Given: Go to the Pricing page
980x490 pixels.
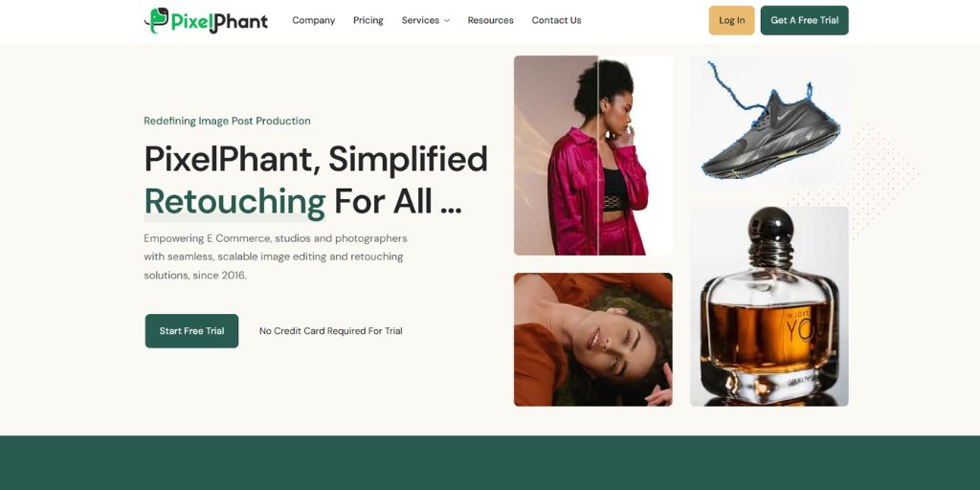Looking at the screenshot, I should [x=368, y=20].
